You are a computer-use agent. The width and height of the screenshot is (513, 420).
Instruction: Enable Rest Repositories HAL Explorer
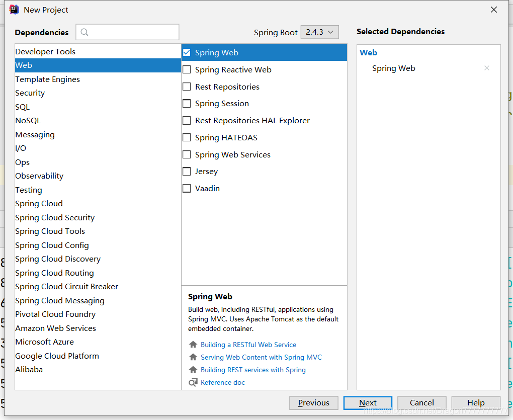[187, 120]
